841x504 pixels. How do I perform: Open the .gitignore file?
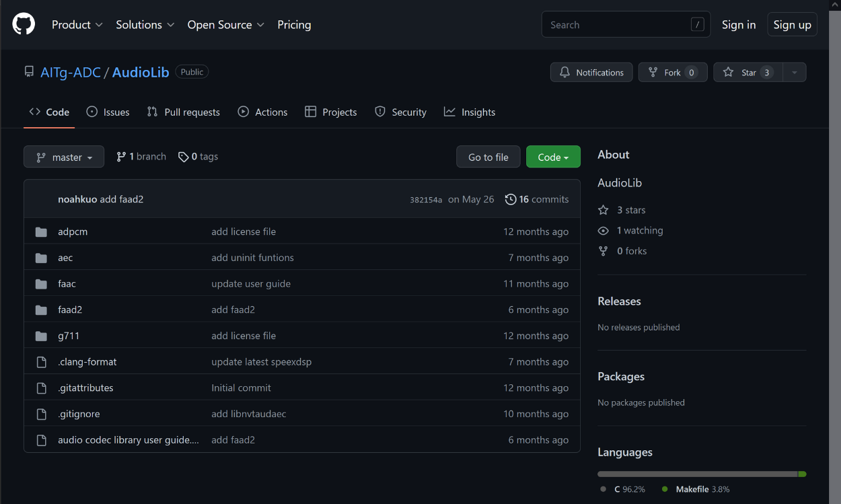click(79, 414)
